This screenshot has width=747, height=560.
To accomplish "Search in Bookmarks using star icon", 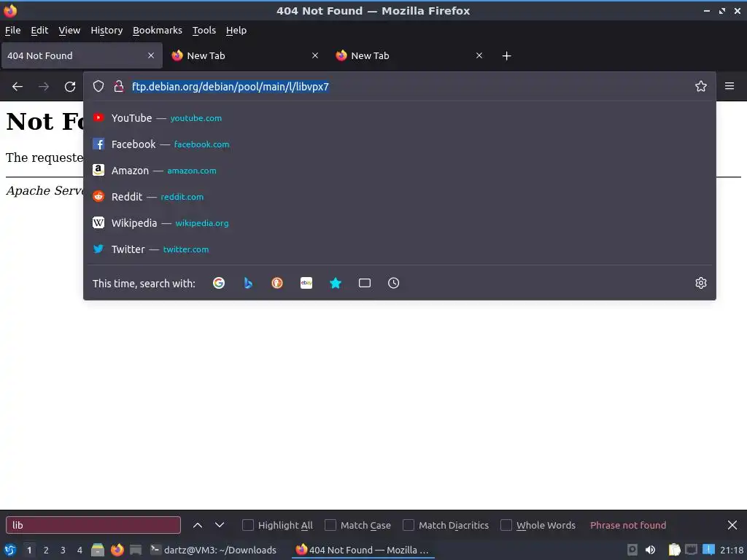I will point(336,283).
